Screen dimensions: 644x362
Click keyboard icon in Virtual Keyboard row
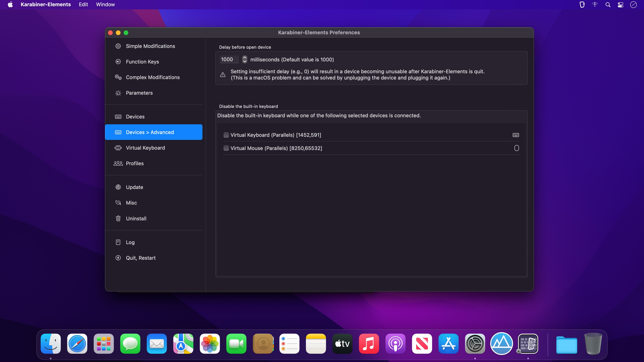point(516,135)
